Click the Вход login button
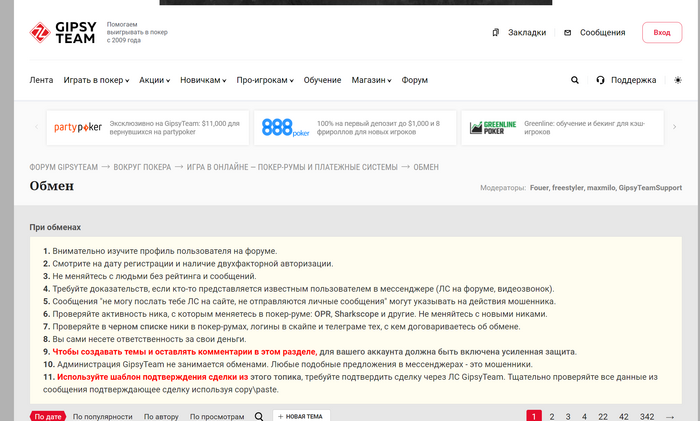Image resolution: width=700 pixels, height=421 pixels. 662,32
